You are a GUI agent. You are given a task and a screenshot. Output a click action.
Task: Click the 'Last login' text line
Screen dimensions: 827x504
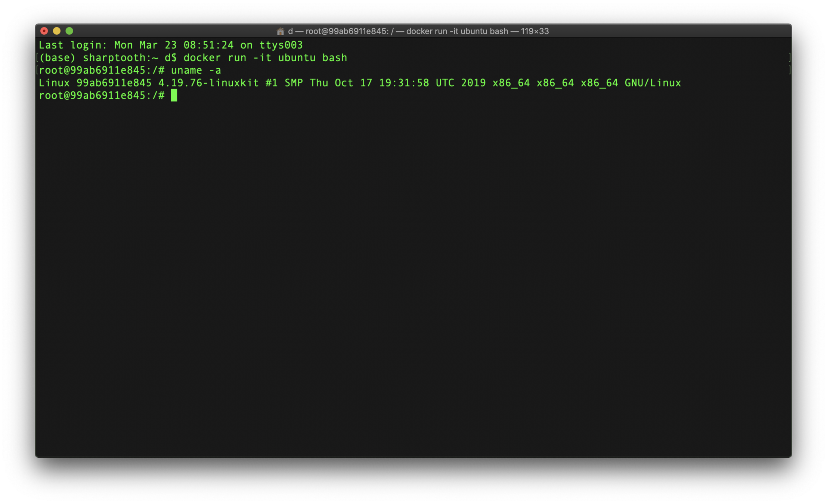[170, 45]
